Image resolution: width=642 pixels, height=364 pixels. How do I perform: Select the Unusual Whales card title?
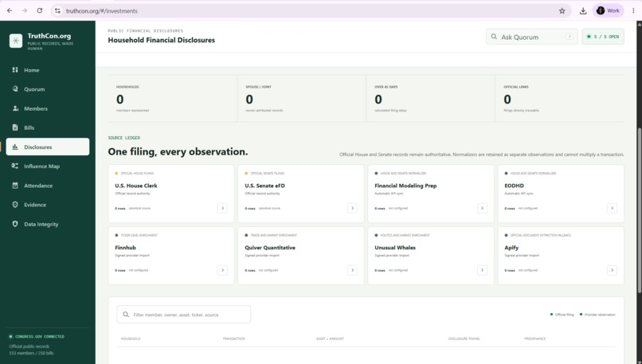(395, 247)
